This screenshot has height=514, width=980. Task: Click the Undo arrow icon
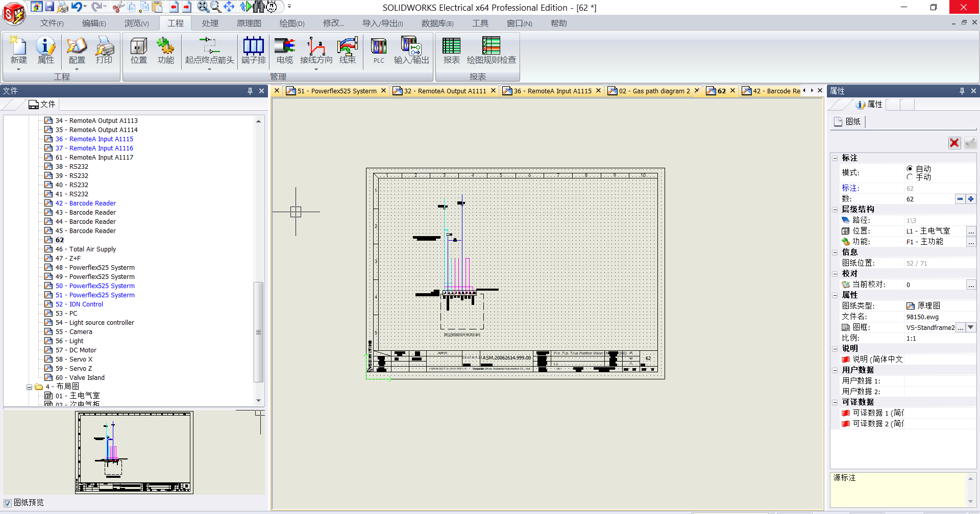click(x=77, y=7)
